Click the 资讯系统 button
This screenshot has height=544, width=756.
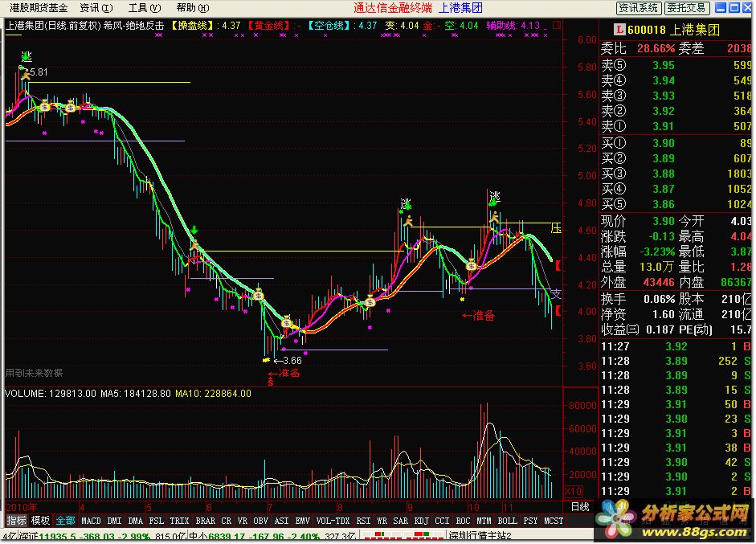(639, 8)
